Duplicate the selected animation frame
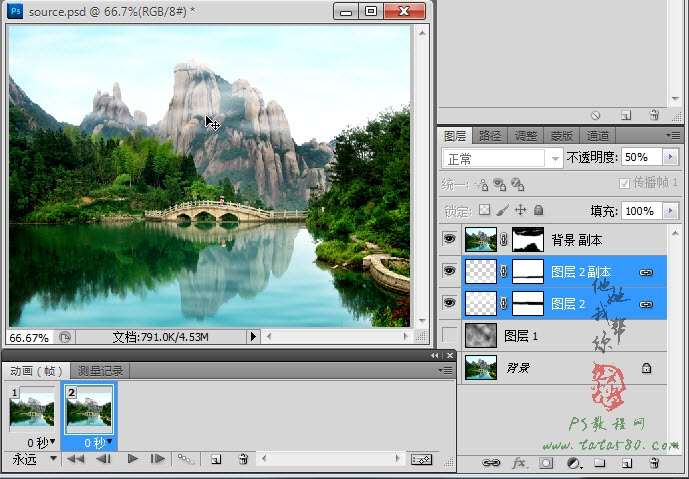 click(215, 459)
